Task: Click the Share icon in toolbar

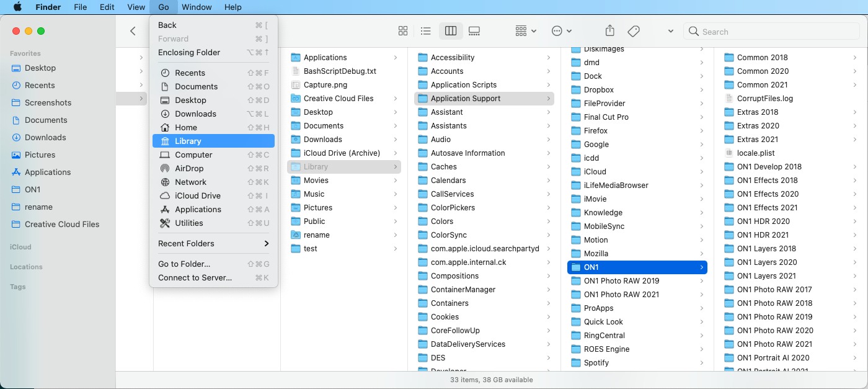Action: (x=609, y=31)
